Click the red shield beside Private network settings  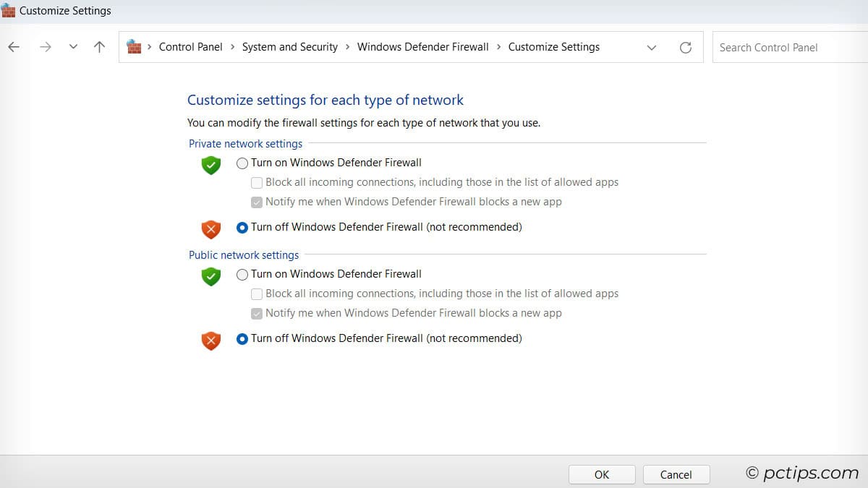[x=210, y=229]
